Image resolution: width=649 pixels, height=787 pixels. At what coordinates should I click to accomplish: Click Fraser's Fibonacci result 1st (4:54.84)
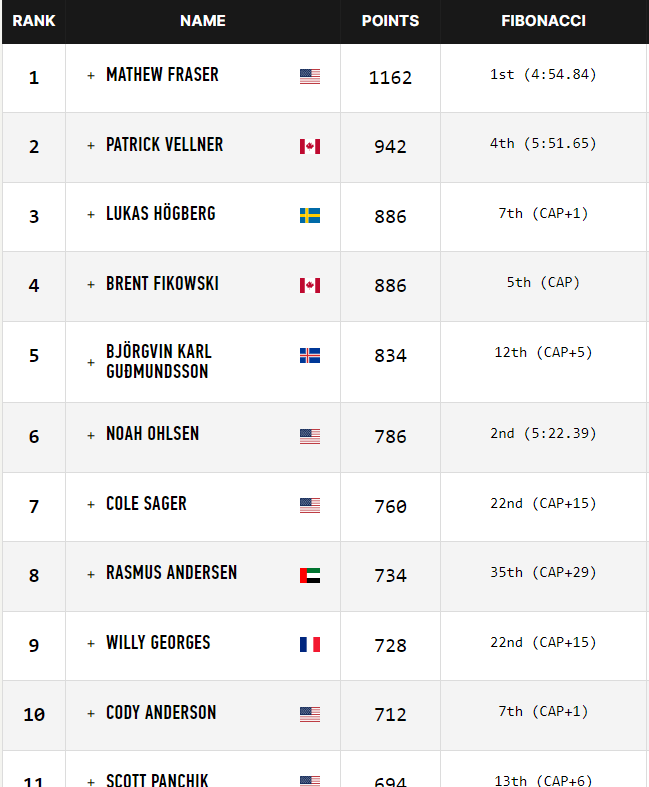tap(543, 74)
